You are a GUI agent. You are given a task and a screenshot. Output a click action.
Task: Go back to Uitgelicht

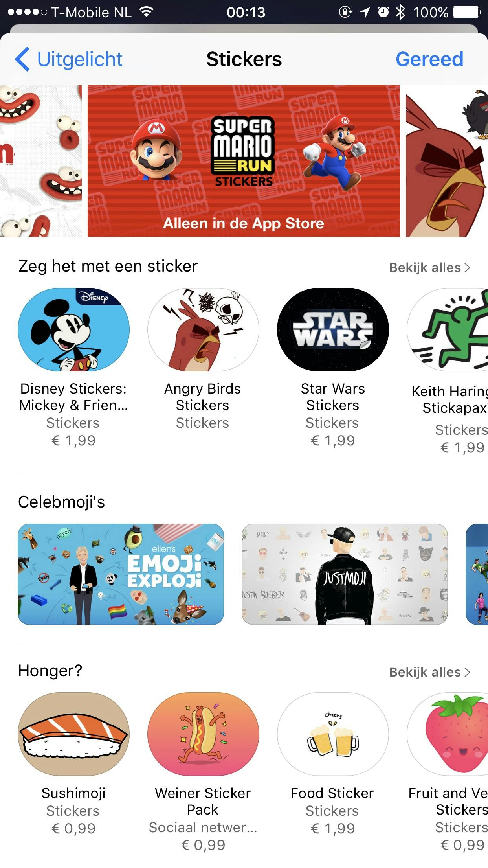[x=69, y=59]
